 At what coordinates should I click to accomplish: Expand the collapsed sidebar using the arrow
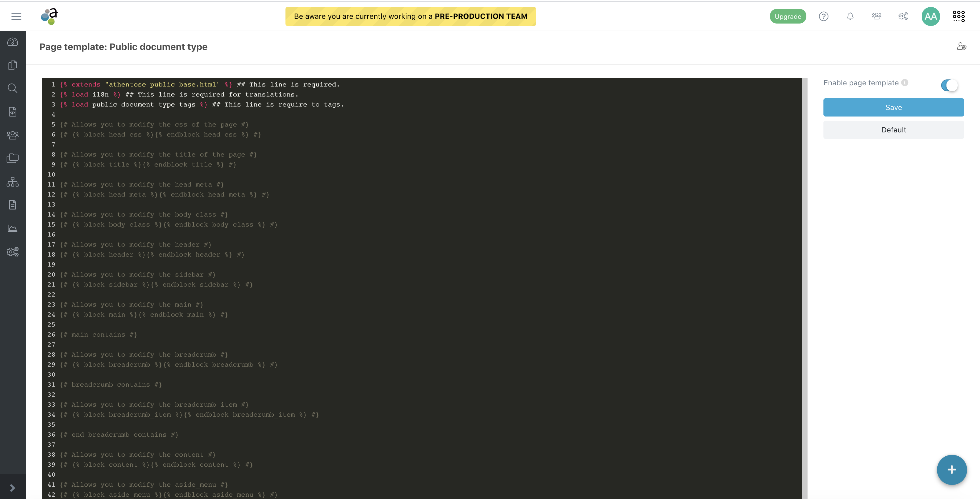[13, 488]
